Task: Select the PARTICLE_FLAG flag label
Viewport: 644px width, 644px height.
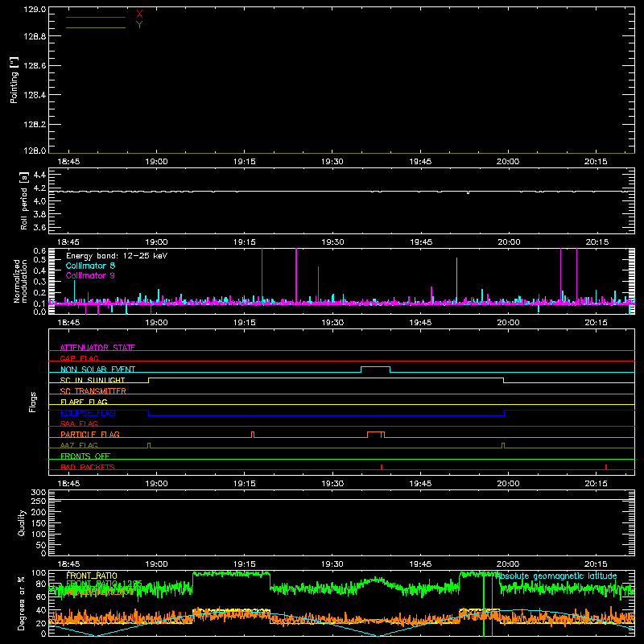Action: [90, 434]
